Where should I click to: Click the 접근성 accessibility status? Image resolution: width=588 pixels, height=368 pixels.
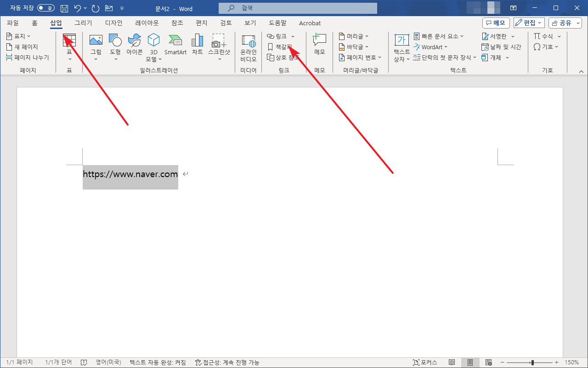pos(227,362)
